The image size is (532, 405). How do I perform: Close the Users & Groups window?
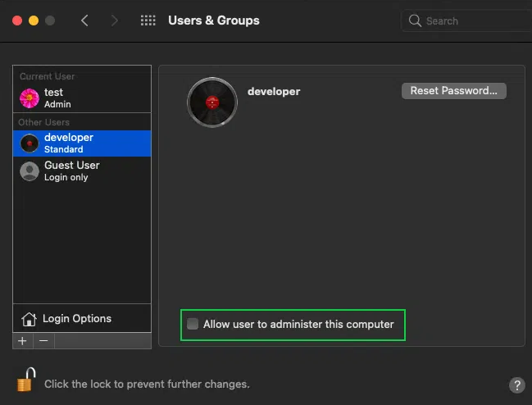tap(16, 20)
